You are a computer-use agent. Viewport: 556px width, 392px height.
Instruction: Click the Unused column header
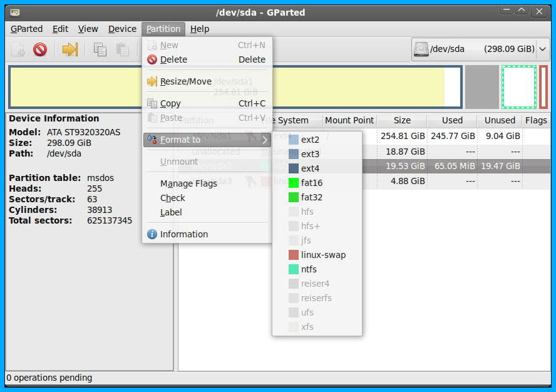[500, 121]
